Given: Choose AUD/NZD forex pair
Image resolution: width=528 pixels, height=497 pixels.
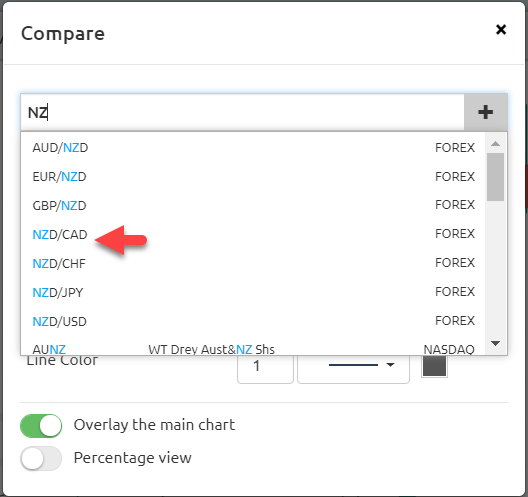Looking at the screenshot, I should point(253,147).
